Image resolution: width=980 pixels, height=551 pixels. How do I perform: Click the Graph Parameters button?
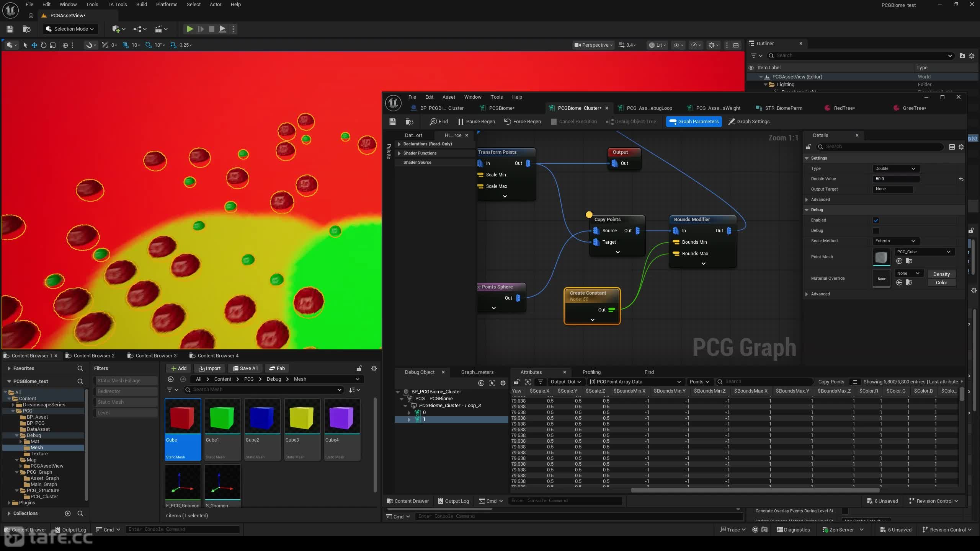tap(694, 122)
